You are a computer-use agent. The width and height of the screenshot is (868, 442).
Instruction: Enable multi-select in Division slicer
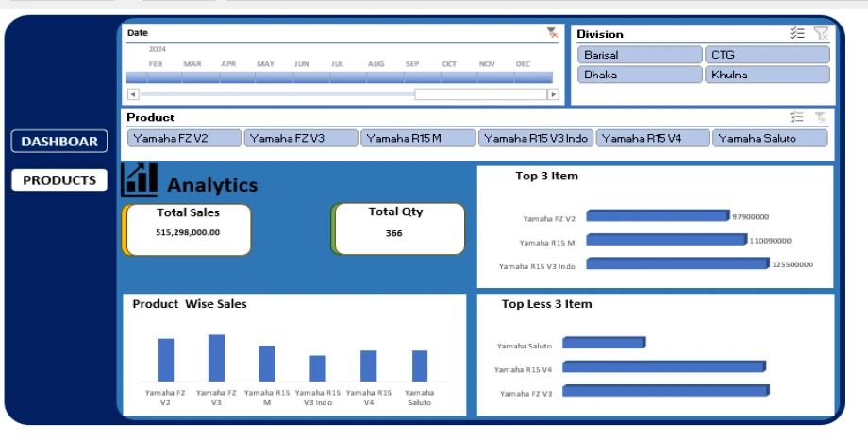[x=797, y=33]
